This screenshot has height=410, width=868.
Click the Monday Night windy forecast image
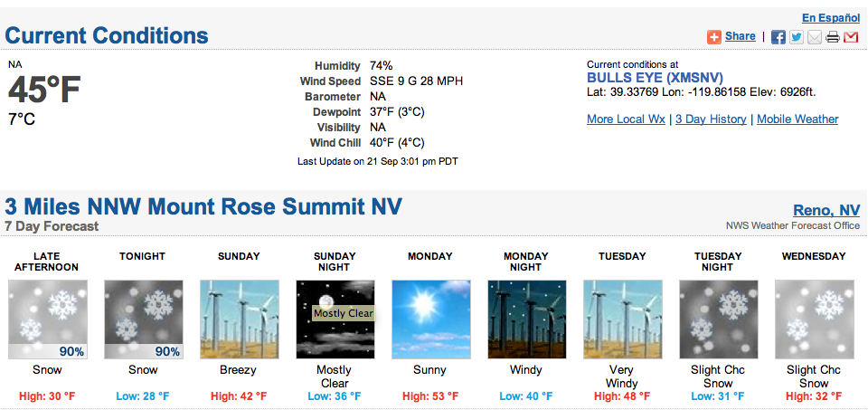point(526,319)
